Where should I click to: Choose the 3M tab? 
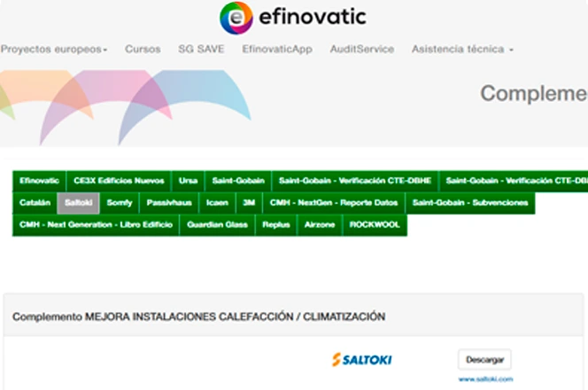click(x=249, y=203)
